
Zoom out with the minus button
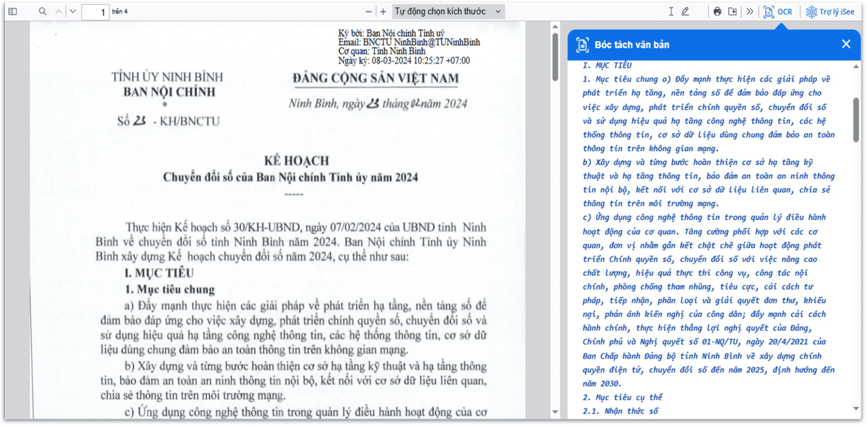(368, 11)
